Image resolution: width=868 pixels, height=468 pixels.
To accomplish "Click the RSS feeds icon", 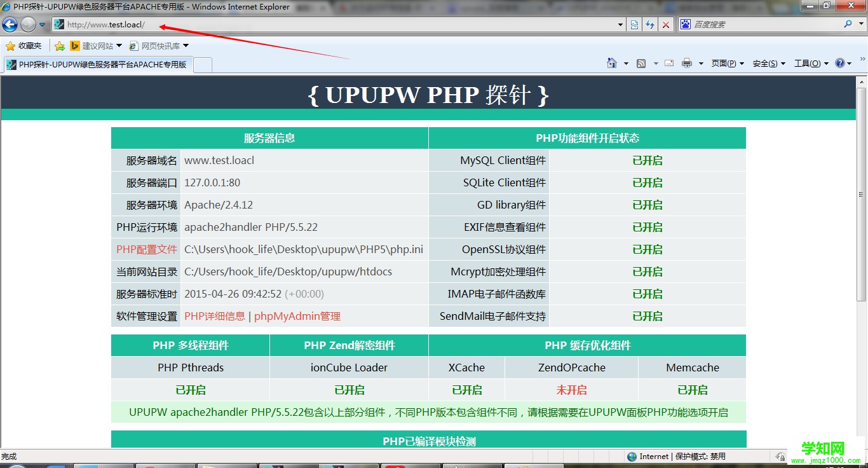I will coord(641,63).
